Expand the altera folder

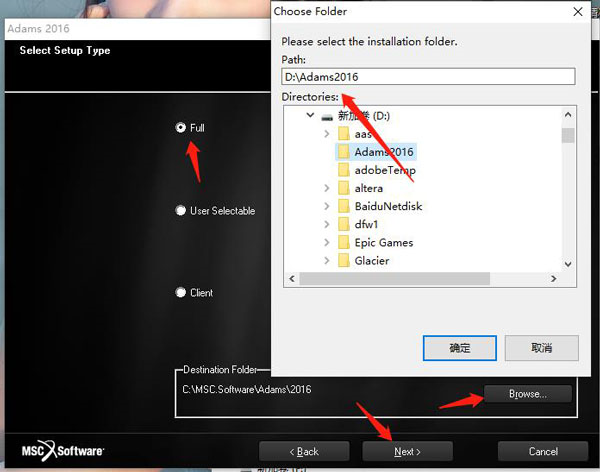(327, 188)
